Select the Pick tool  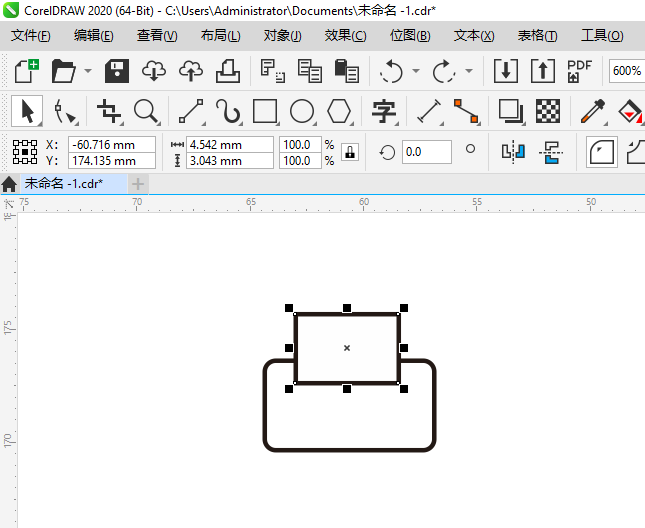(27, 111)
